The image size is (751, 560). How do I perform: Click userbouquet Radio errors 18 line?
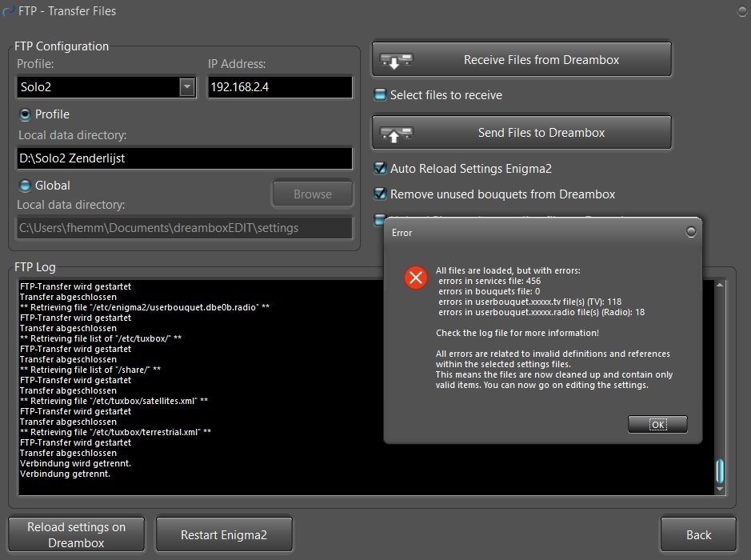click(x=541, y=312)
